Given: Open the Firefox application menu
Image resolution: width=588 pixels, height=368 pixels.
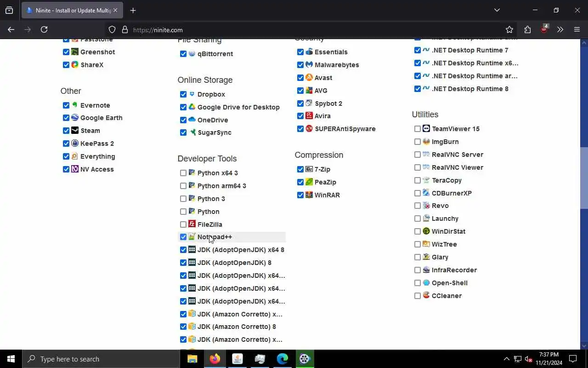Looking at the screenshot, I should tap(577, 29).
